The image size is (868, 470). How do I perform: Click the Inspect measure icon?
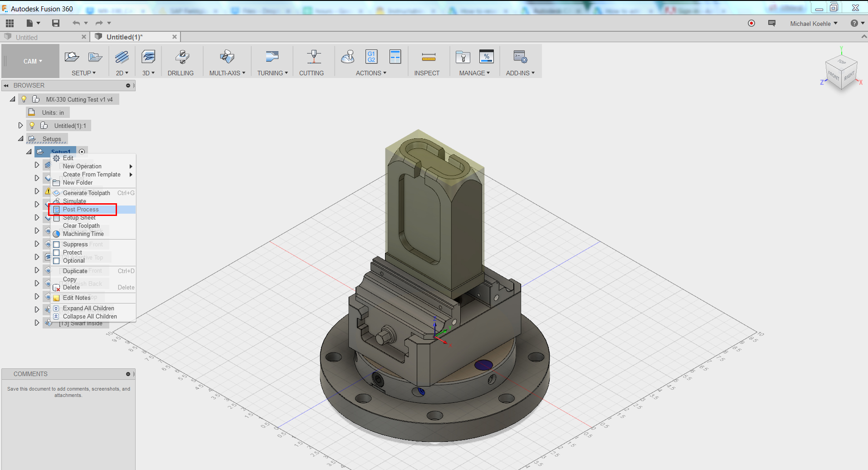[x=429, y=57]
